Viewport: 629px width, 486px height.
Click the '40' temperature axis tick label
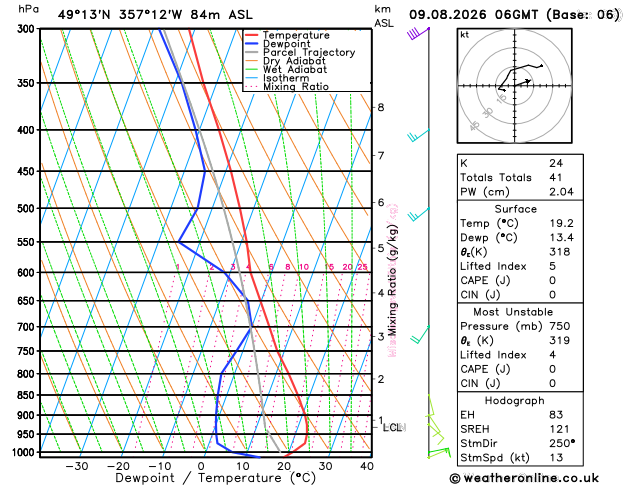tap(367, 466)
